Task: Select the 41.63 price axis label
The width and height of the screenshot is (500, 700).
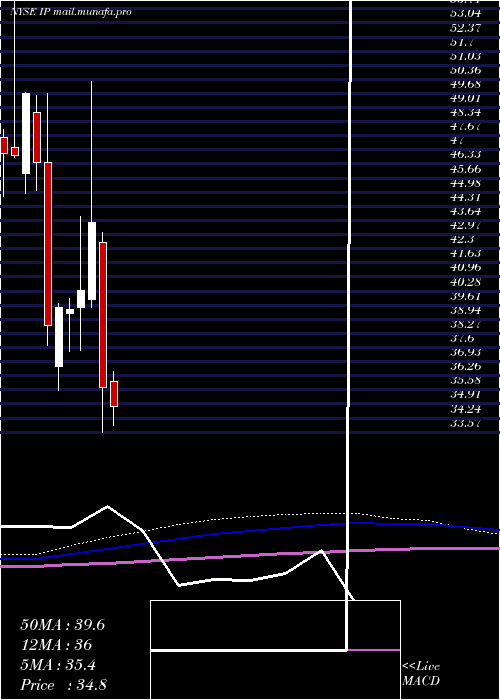Action: click(x=465, y=254)
